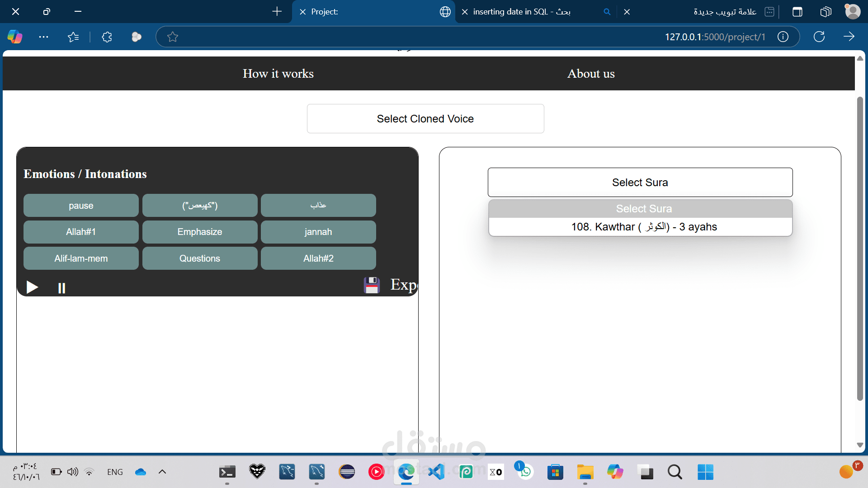Click the floppy disk save icon

(372, 285)
